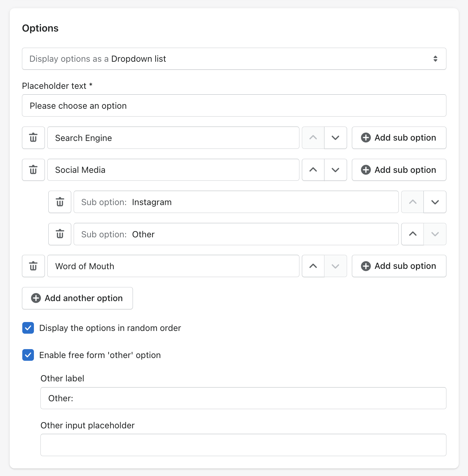Disable free form 'other' option checkbox

(28, 355)
